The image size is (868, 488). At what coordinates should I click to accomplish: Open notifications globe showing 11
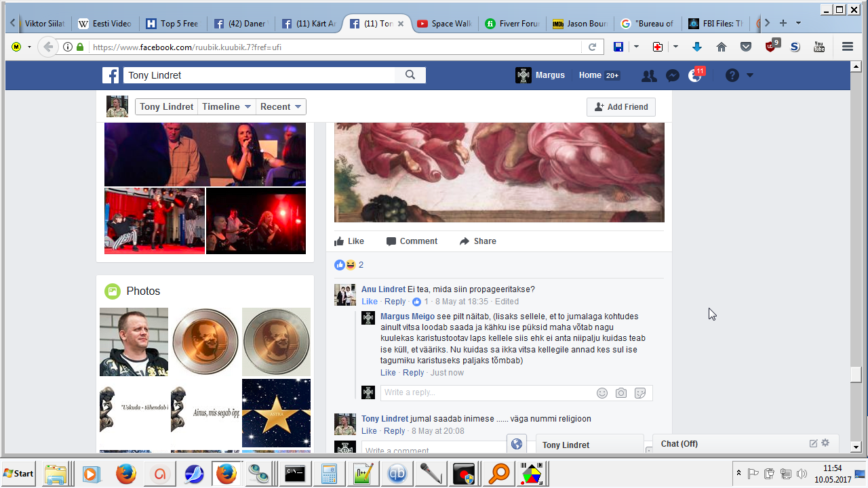coord(695,75)
